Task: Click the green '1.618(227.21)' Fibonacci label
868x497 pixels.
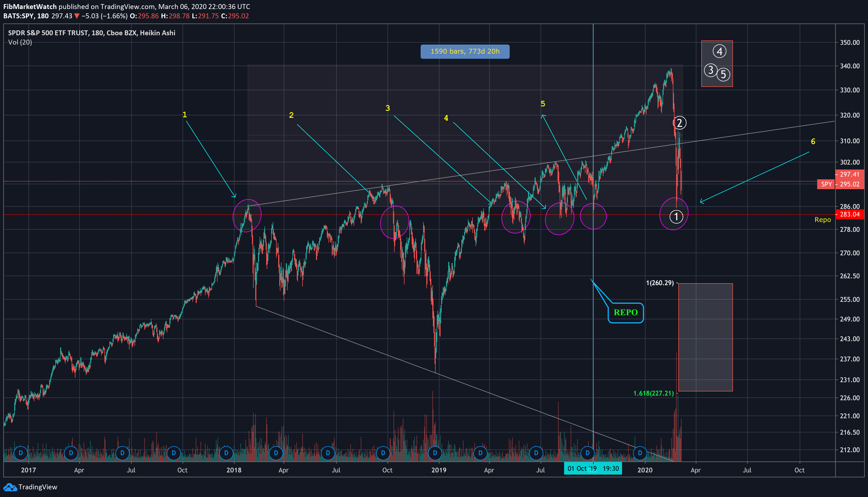Action: click(653, 393)
